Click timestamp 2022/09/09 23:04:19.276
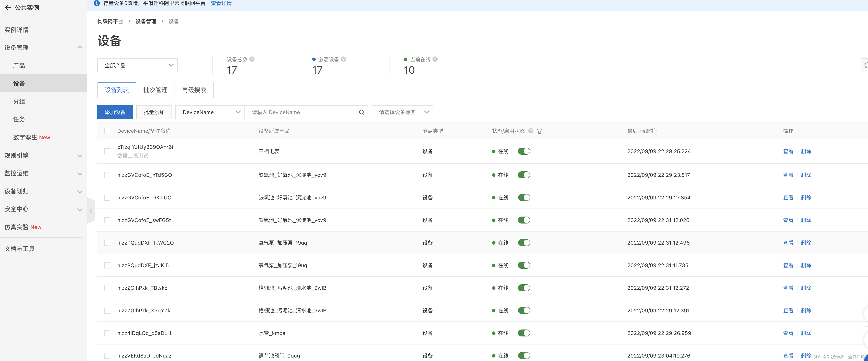The height and width of the screenshot is (361, 868). 659,356
